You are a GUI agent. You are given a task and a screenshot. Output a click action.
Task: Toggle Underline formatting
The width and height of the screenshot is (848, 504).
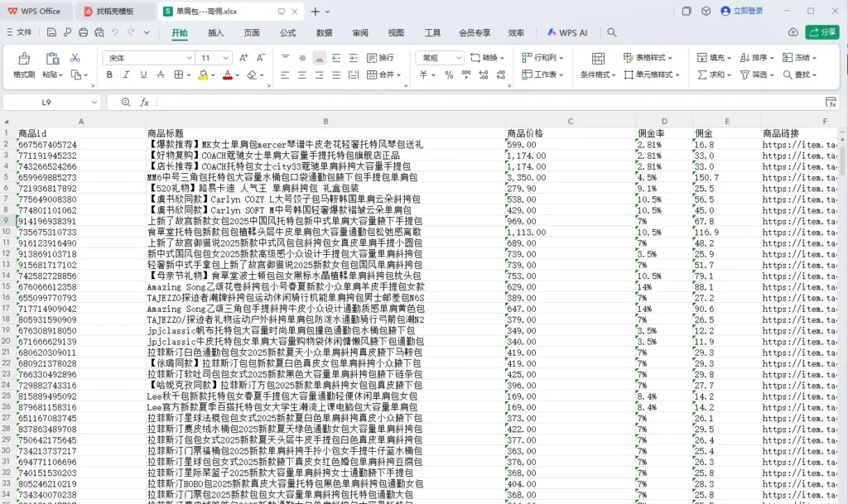(143, 74)
